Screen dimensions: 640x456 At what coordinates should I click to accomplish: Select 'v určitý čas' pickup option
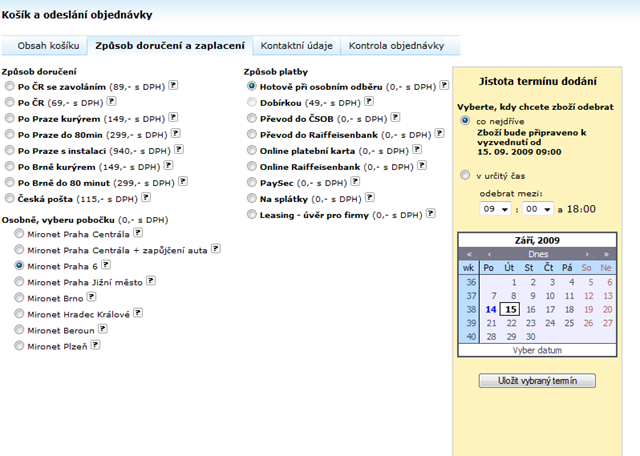coord(465,175)
